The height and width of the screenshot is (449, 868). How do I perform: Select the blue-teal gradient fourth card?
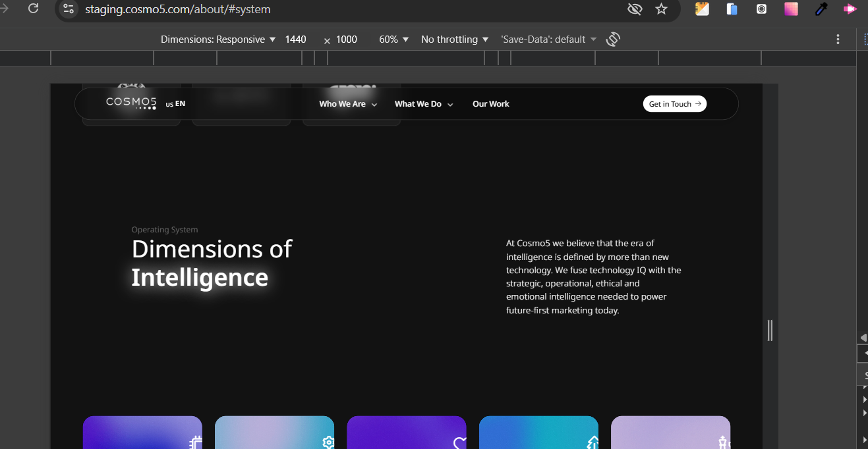click(538, 433)
